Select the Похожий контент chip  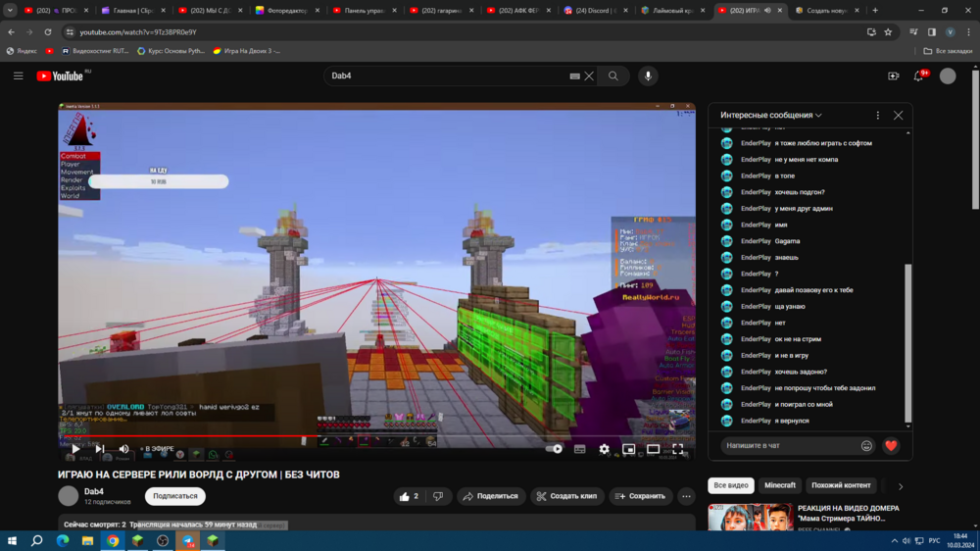coord(841,485)
